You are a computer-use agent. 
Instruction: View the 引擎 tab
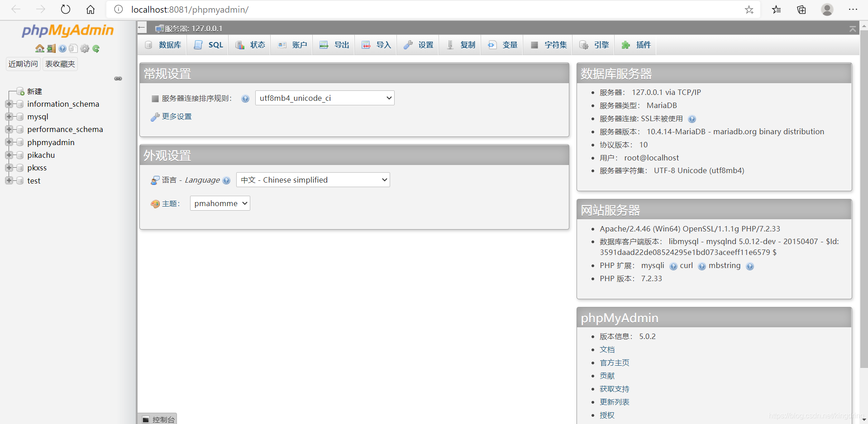(594, 45)
